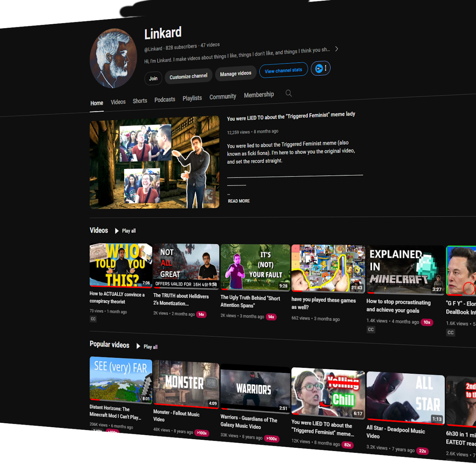
Task: Open the Playlists tab
Action: tap(192, 98)
